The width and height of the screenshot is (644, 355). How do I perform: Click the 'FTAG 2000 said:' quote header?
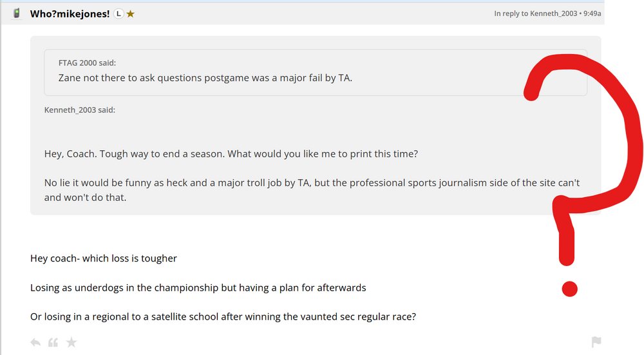point(87,62)
